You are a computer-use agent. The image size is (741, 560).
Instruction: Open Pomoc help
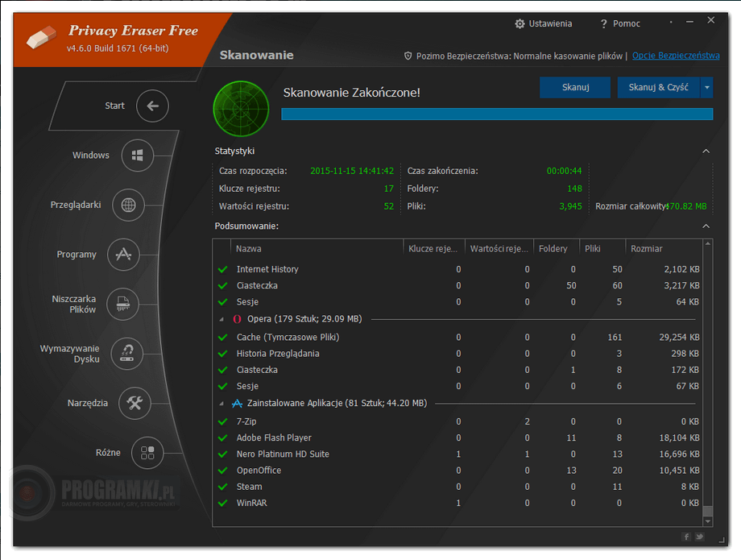(626, 23)
